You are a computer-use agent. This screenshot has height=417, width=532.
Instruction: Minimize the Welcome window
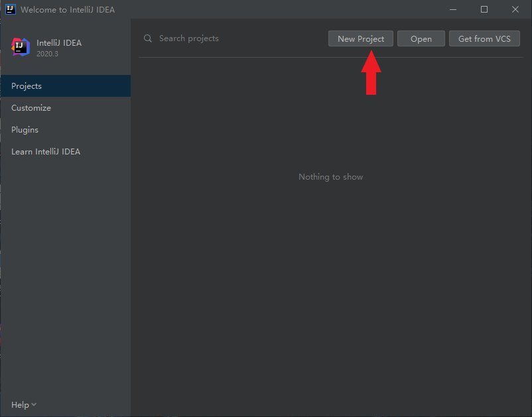453,9
